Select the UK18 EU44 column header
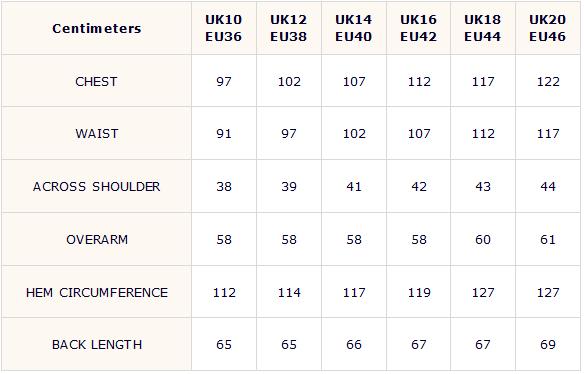This screenshot has height=374, width=584. pyautogui.click(x=483, y=28)
